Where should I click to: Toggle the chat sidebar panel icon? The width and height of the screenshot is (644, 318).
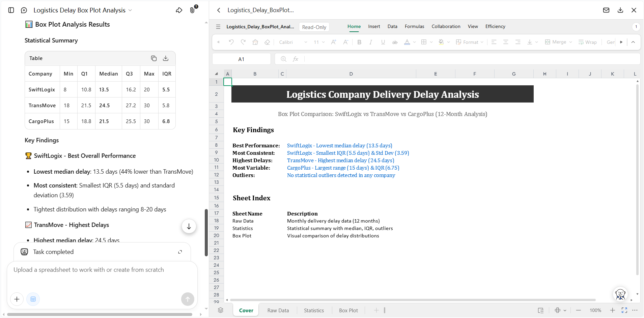[x=11, y=10]
